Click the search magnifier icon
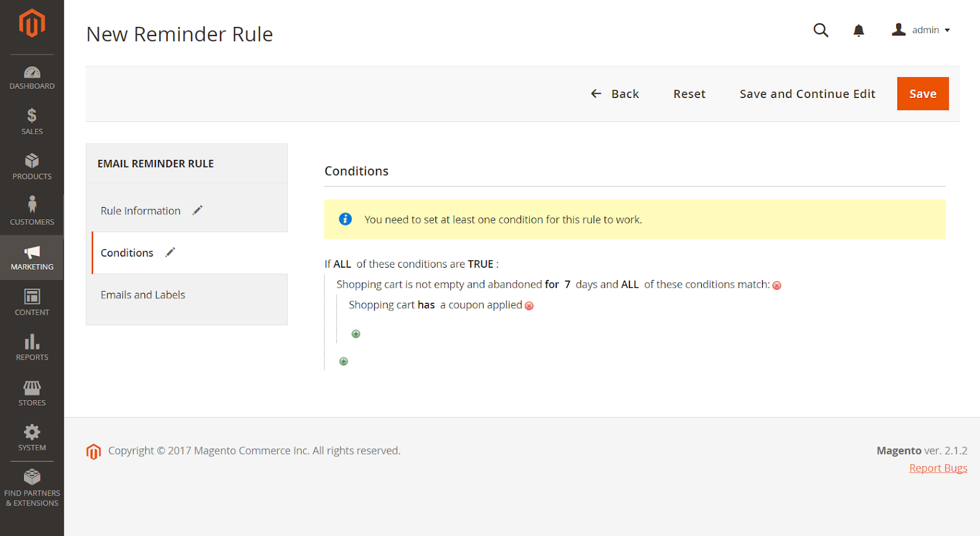 [821, 30]
